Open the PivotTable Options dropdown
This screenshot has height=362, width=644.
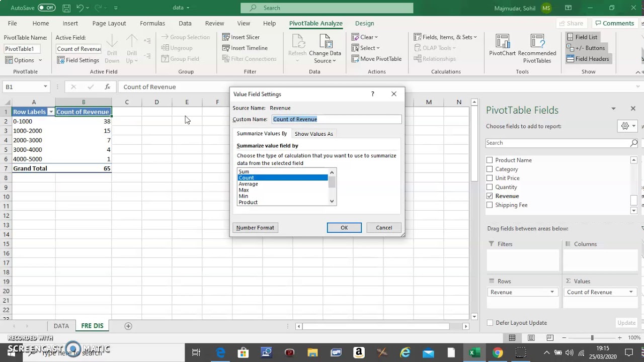pyautogui.click(x=24, y=60)
